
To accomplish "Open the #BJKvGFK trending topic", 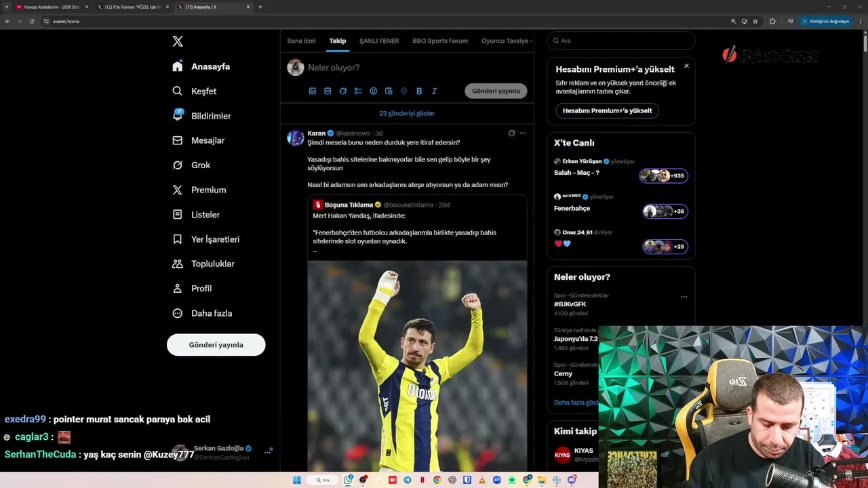I will coord(570,304).
